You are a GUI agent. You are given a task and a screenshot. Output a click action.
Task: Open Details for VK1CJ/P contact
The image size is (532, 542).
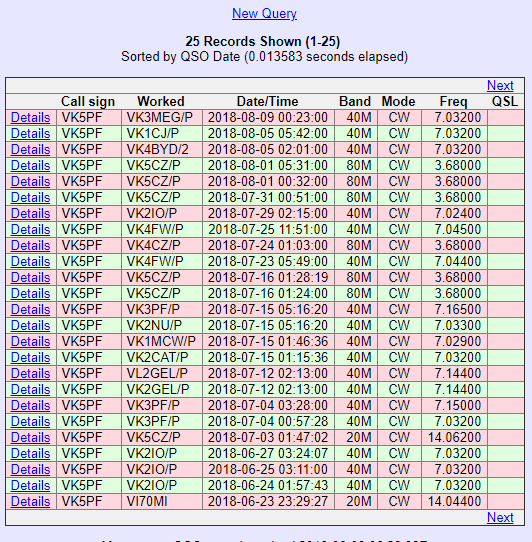point(30,133)
